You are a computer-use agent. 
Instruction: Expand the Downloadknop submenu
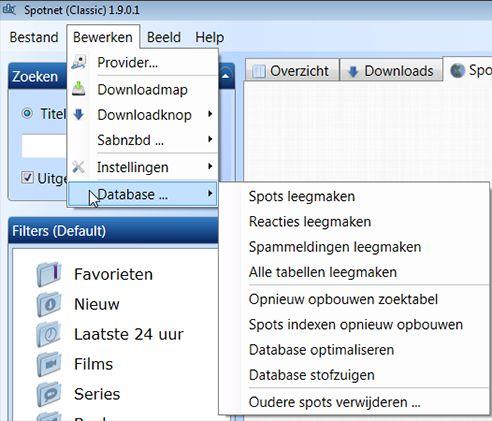pyautogui.click(x=155, y=115)
